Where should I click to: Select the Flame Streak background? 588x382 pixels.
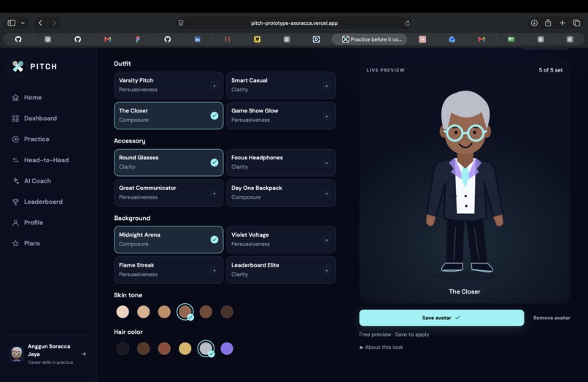pos(169,270)
